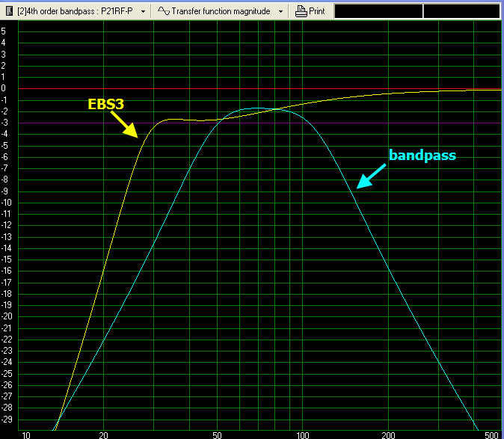Click the '100' frequency axis label

click(302, 435)
